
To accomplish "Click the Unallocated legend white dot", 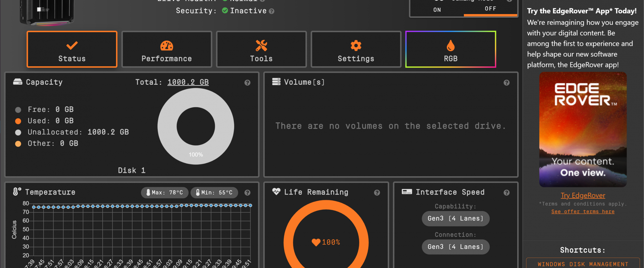I will tap(18, 132).
